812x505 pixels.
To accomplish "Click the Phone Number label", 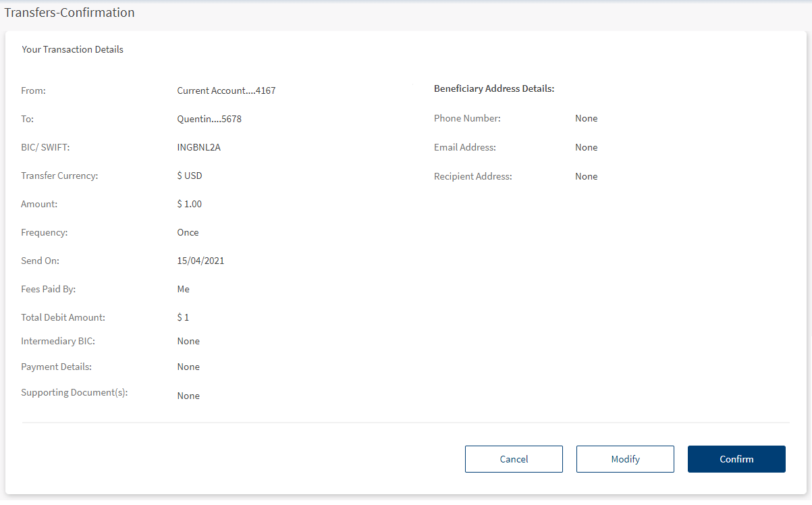I will (467, 118).
